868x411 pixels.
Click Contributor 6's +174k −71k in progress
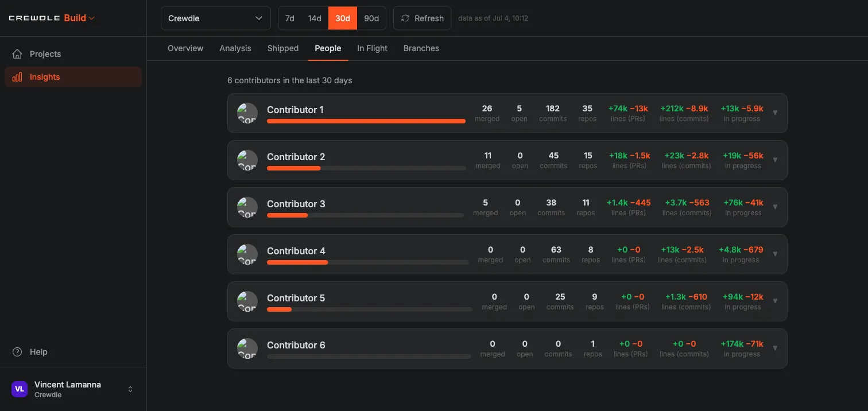pos(742,344)
